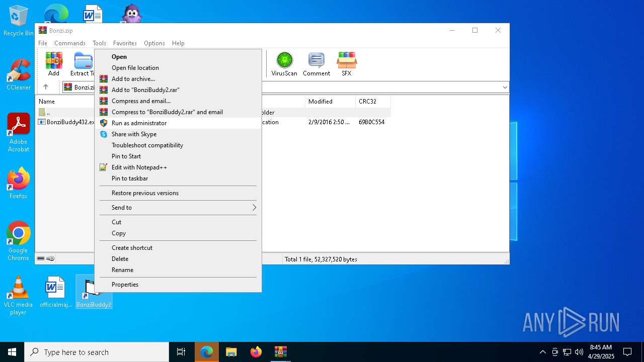Open Microsoft Edge from the taskbar
Viewport: 644px width, 362px height.
click(x=207, y=352)
